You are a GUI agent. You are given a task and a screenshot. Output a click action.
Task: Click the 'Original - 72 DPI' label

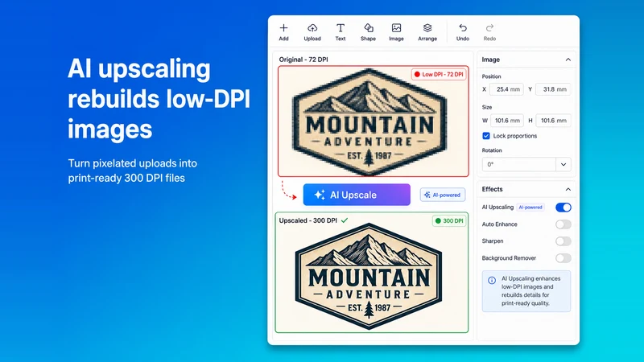(303, 60)
